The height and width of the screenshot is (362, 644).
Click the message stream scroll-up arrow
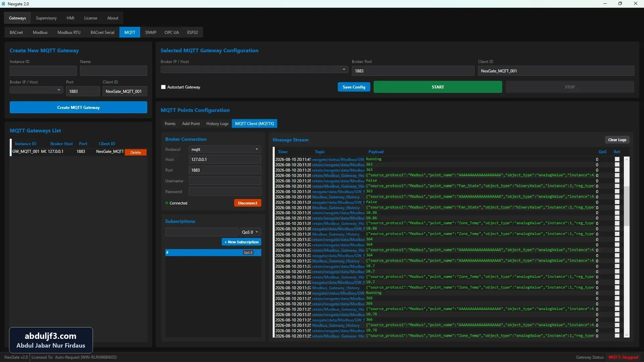click(x=627, y=160)
